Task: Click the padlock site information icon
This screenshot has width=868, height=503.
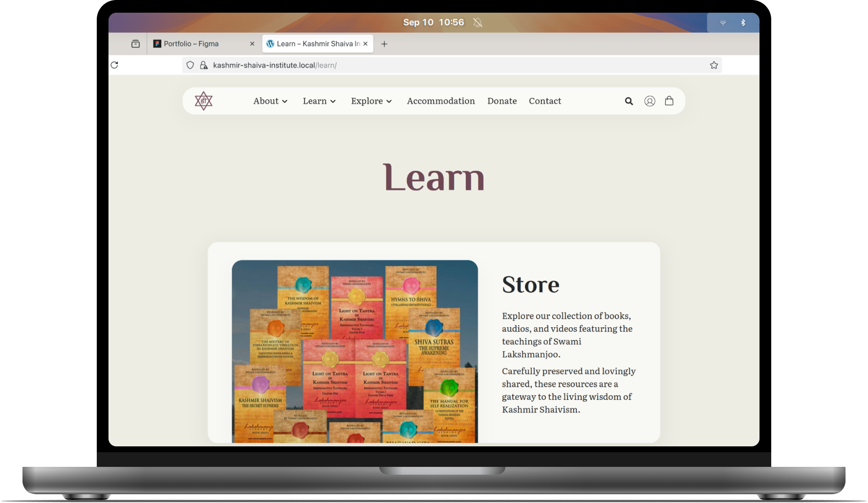Action: (x=204, y=65)
